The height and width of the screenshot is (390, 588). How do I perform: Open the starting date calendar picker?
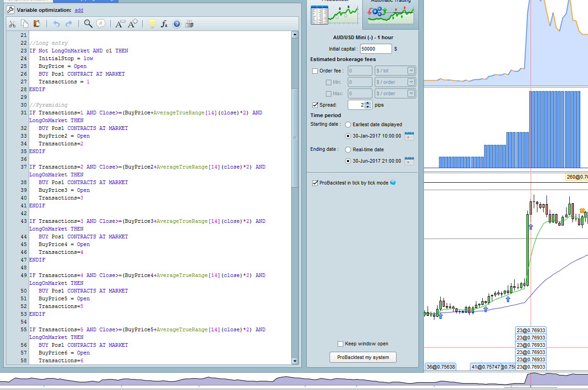coord(409,136)
